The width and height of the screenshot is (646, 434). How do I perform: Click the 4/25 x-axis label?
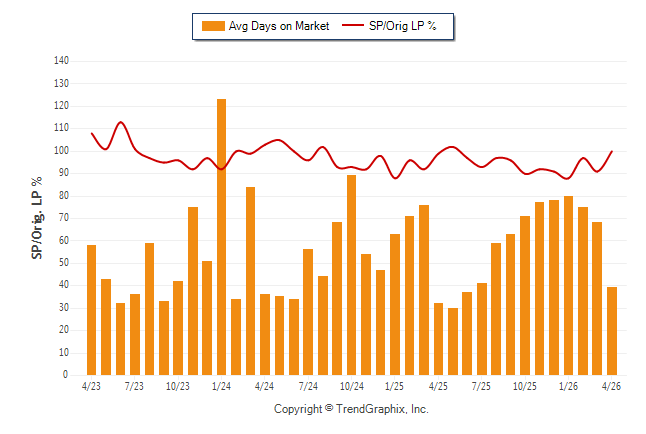click(x=438, y=387)
